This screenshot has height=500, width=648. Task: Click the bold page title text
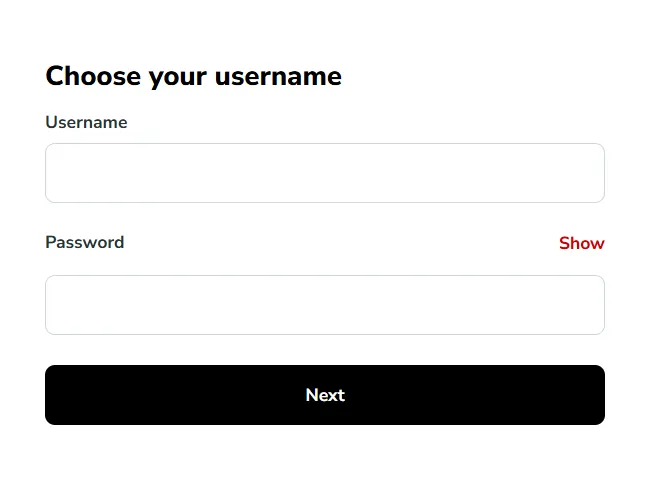pos(193,76)
